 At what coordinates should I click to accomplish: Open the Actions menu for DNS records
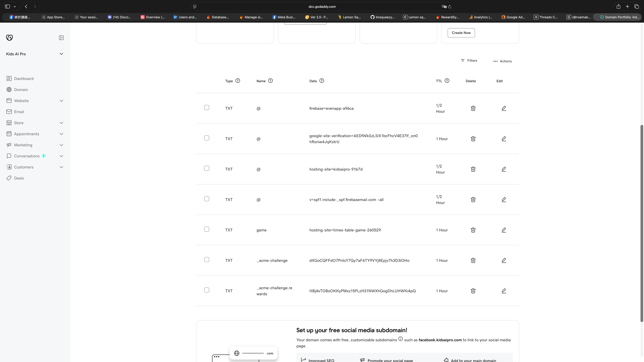pyautogui.click(x=502, y=61)
